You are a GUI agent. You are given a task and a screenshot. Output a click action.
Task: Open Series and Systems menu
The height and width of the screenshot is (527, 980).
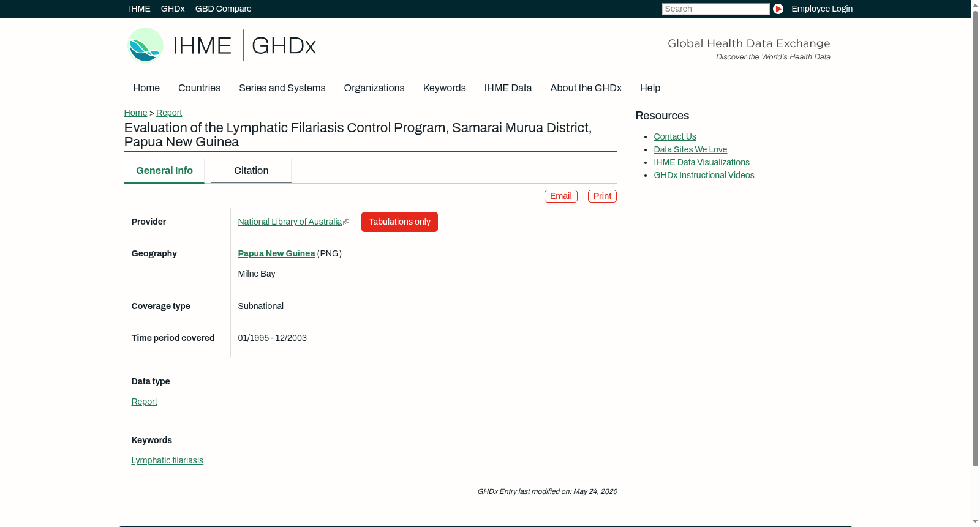(282, 88)
